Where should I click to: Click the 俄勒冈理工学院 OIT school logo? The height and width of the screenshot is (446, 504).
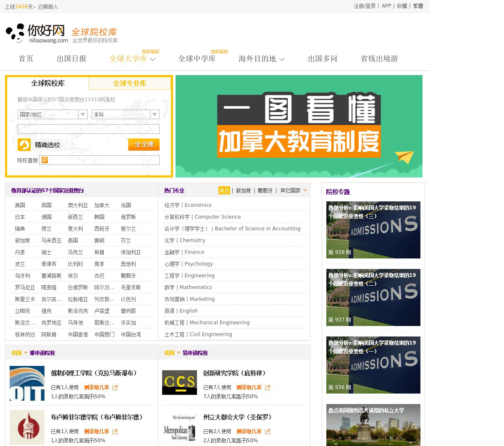pyautogui.click(x=27, y=383)
